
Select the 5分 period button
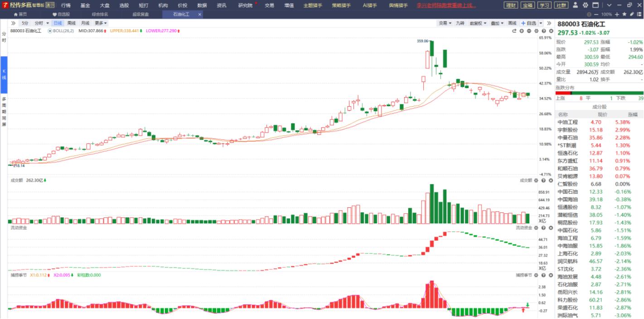24,23
